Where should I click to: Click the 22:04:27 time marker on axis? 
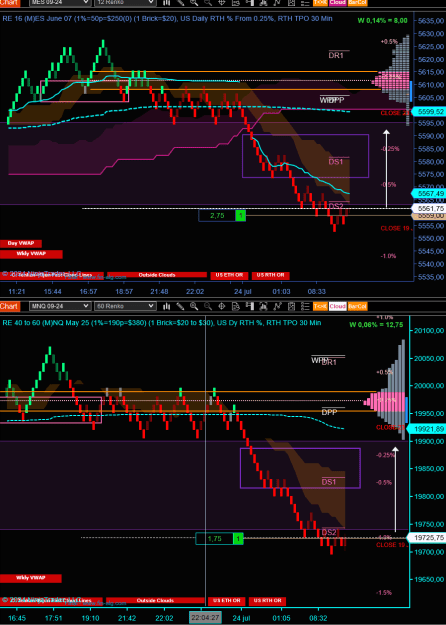tap(205, 618)
